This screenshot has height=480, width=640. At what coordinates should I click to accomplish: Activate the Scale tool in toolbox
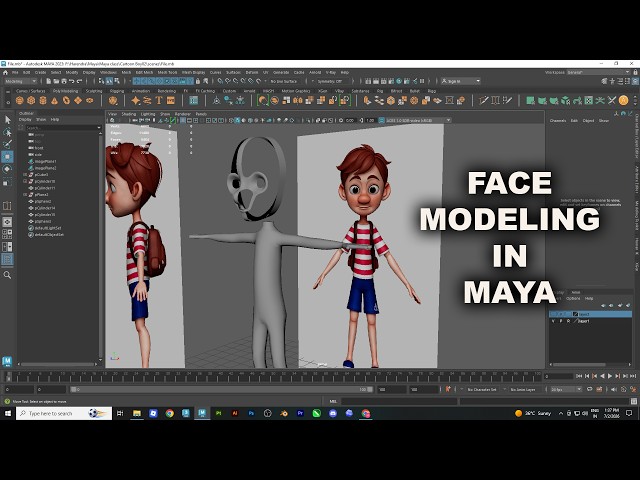[x=7, y=182]
